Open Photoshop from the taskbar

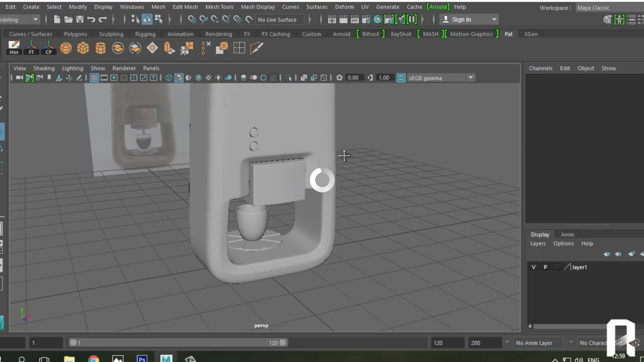click(x=141, y=358)
